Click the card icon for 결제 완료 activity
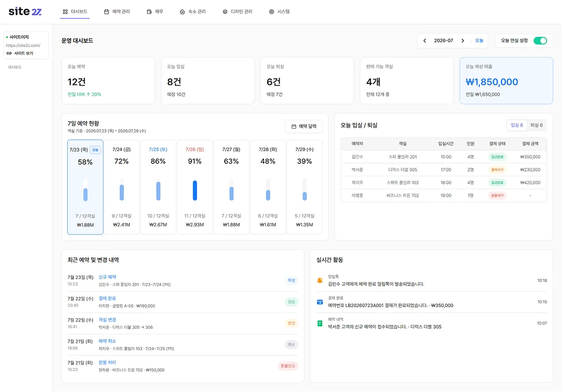Viewport: 562px width, 392px height. [320, 302]
